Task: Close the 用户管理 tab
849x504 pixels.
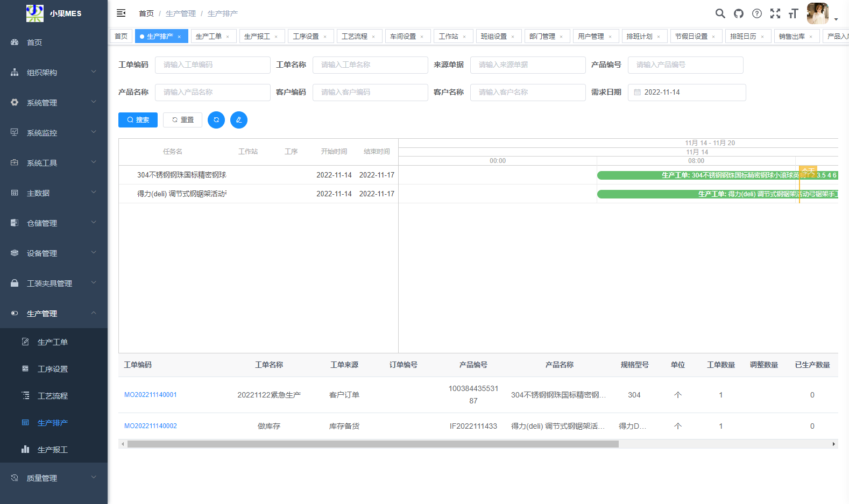Action: (x=610, y=37)
